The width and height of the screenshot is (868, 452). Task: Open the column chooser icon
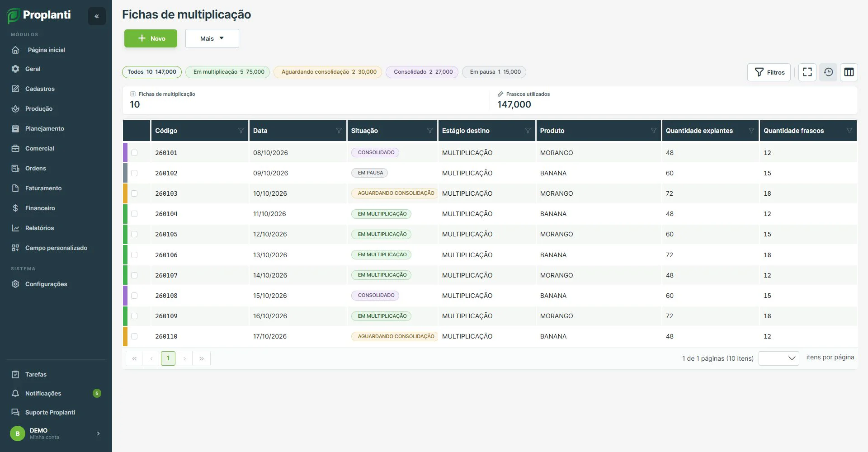pos(849,72)
